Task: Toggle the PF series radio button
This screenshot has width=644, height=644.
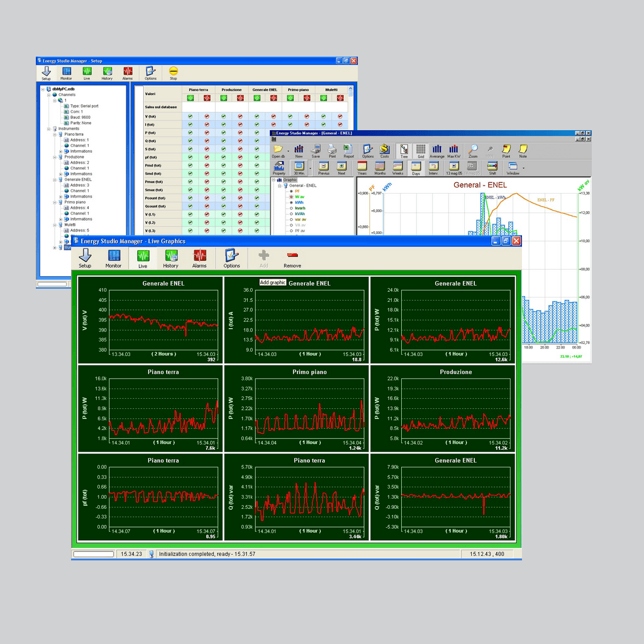Action: (x=291, y=191)
